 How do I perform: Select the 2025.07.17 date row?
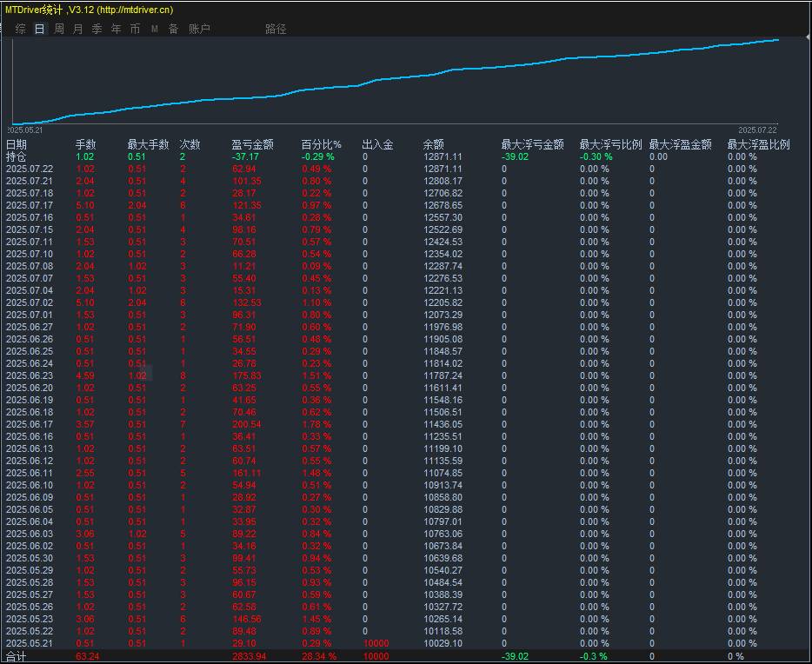(x=406, y=205)
